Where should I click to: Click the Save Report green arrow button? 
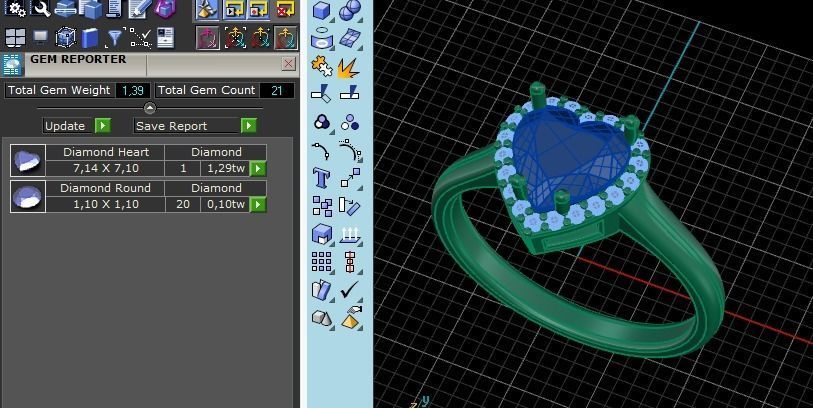(x=249, y=125)
